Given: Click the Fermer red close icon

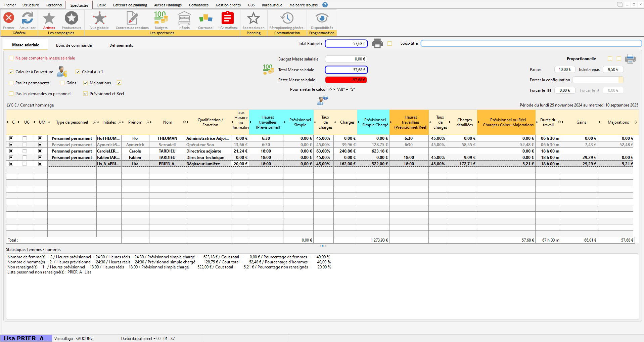Looking at the screenshot, I should click(9, 18).
